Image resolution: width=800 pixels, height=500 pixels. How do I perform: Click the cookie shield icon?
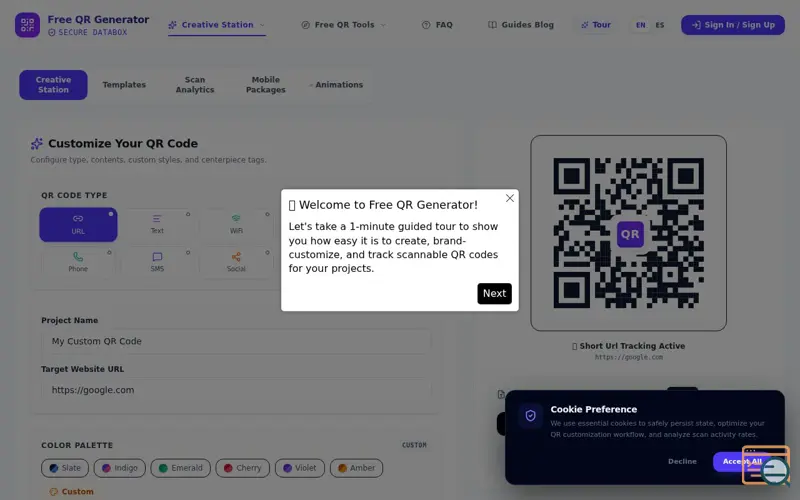point(531,415)
